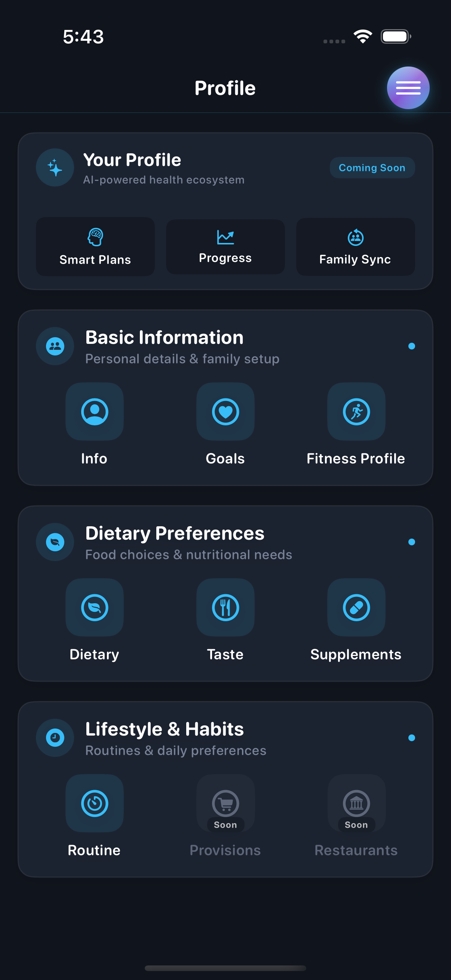Open the hamburger menu button
Viewport: 451px width, 980px height.
coord(408,88)
